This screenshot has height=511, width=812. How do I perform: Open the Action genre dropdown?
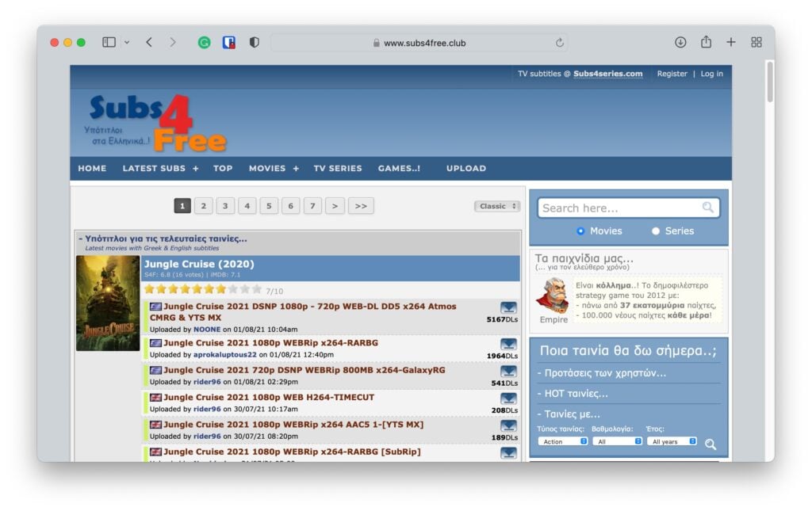562,442
